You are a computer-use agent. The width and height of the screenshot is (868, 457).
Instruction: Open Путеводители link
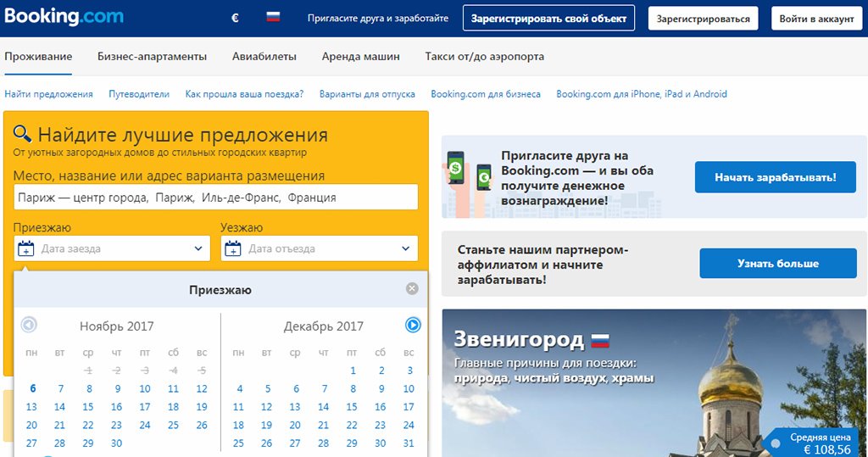click(139, 94)
